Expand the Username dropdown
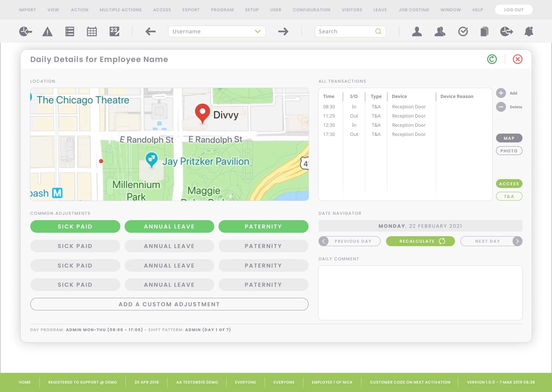This screenshot has width=552, height=392. pyautogui.click(x=257, y=31)
